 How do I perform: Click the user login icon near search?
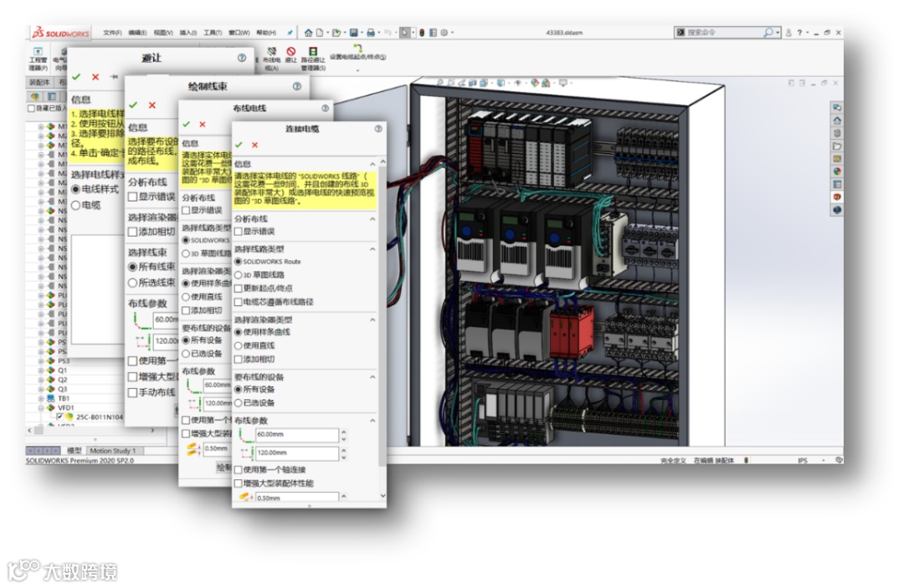click(788, 33)
